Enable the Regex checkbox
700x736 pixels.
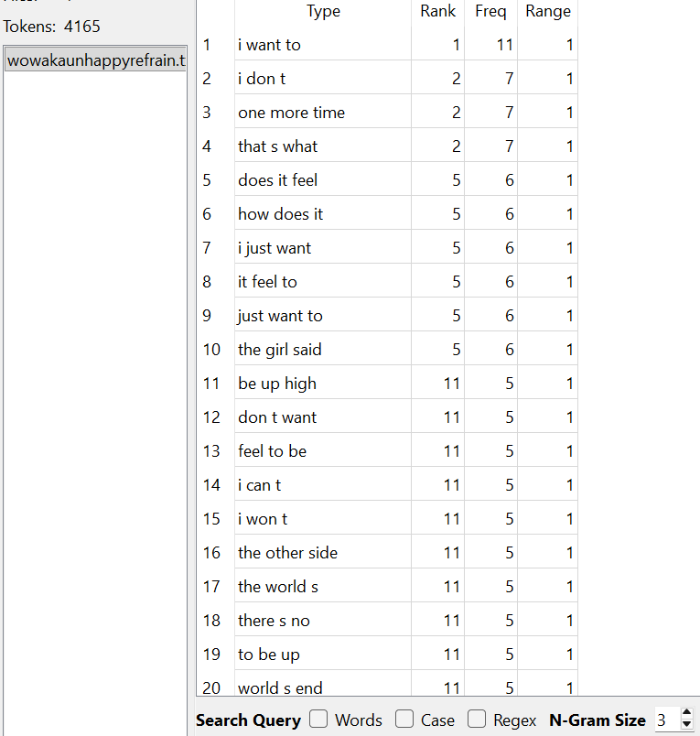(x=477, y=720)
